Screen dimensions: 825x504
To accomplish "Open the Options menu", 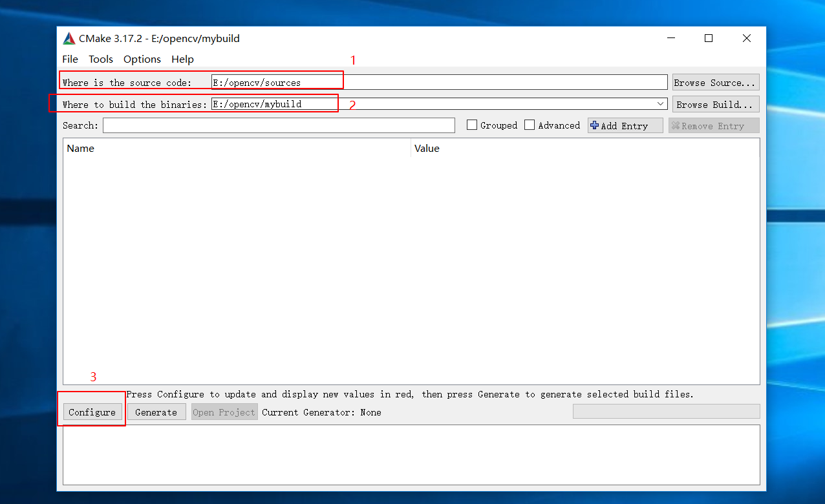I will click(x=142, y=59).
